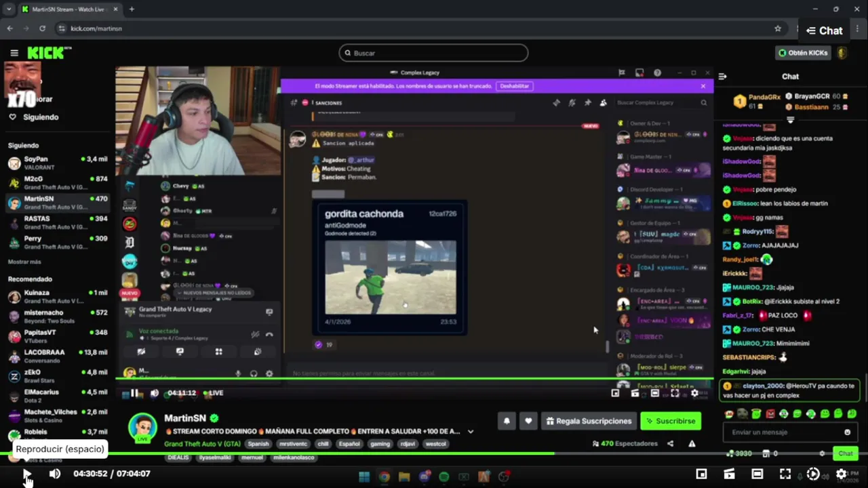This screenshot has height=488, width=868.
Task: Open Grand Theft Auto V (GTA) category link
Action: pos(202,444)
